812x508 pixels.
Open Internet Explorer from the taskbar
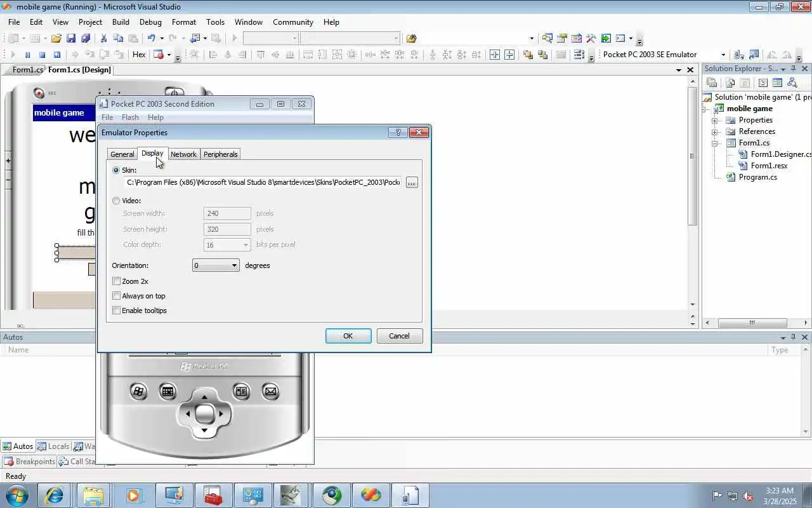(54, 495)
